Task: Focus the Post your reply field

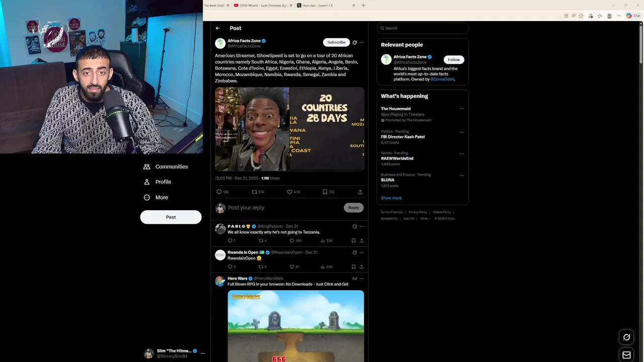Action: [284, 208]
